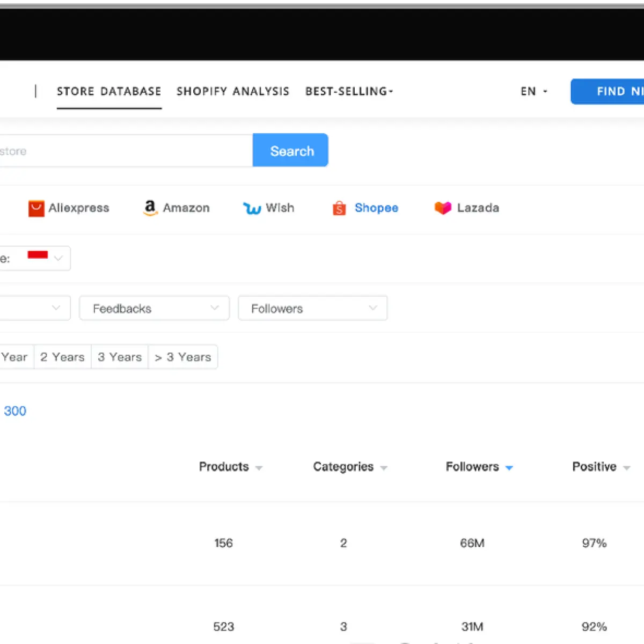Expand the Best-Selling menu
The image size is (644, 644).
349,91
